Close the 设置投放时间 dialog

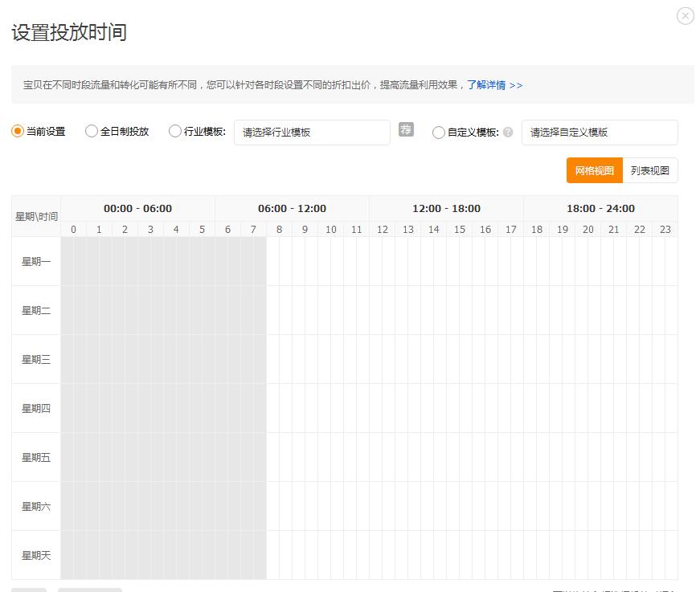tap(685, 15)
